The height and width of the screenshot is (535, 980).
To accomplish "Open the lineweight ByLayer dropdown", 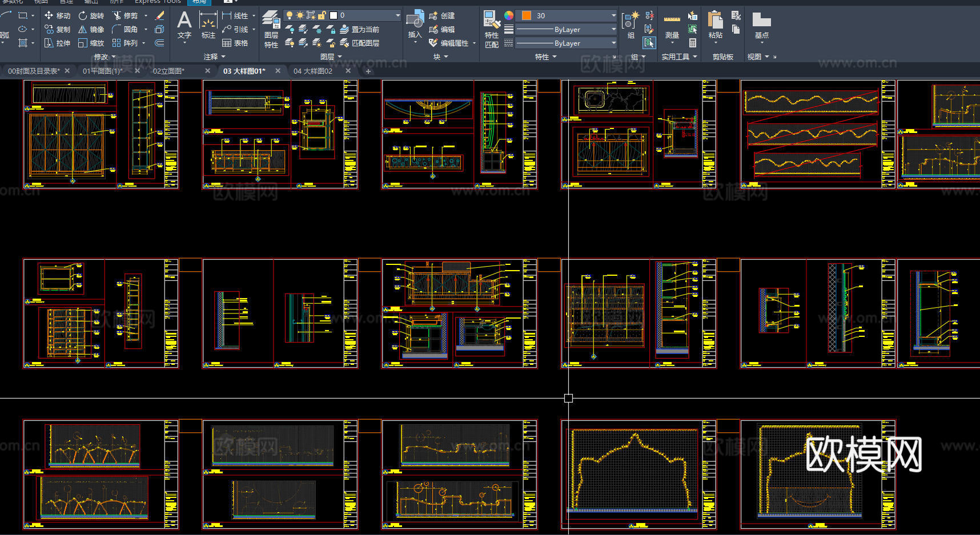I will point(614,29).
